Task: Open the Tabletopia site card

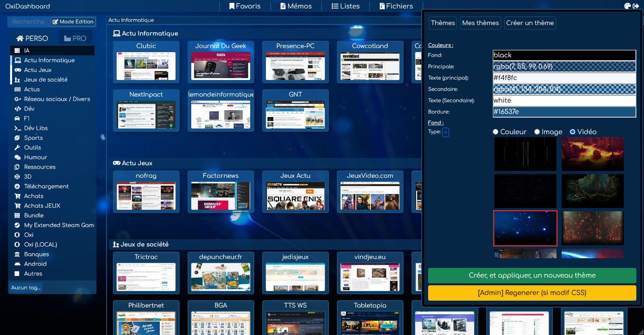Action: coord(370,318)
